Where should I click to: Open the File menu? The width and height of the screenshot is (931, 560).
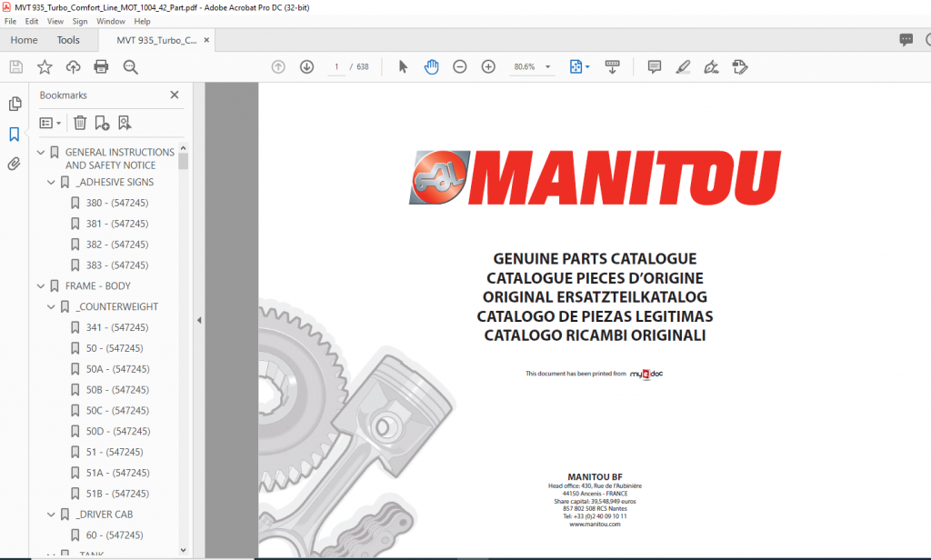11,22
